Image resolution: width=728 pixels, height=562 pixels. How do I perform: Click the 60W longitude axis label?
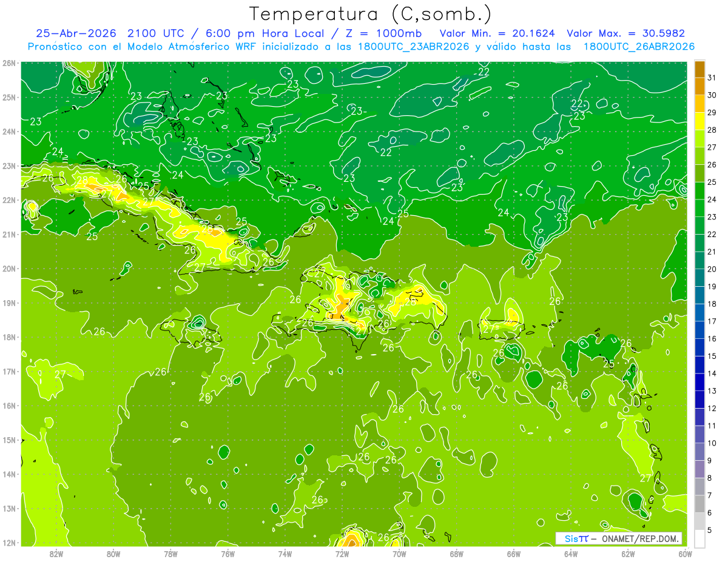coord(686,554)
